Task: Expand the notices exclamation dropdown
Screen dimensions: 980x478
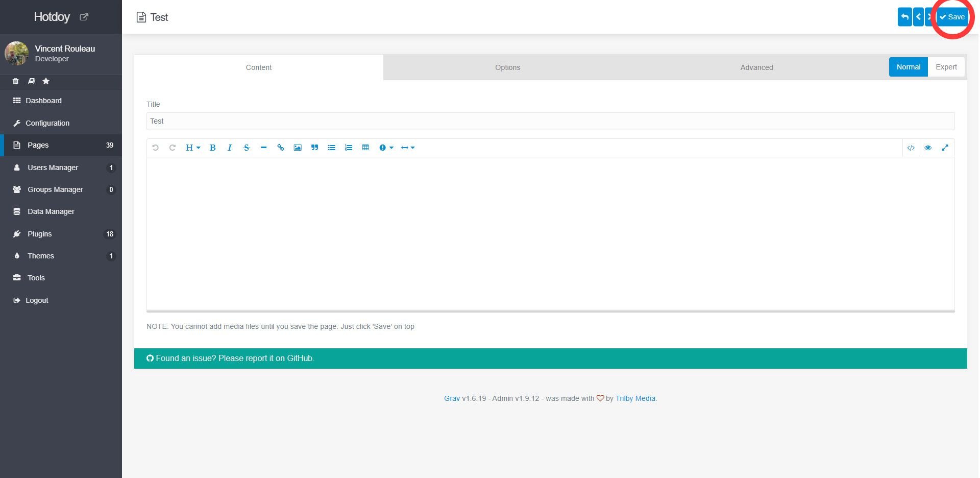Action: coord(386,148)
